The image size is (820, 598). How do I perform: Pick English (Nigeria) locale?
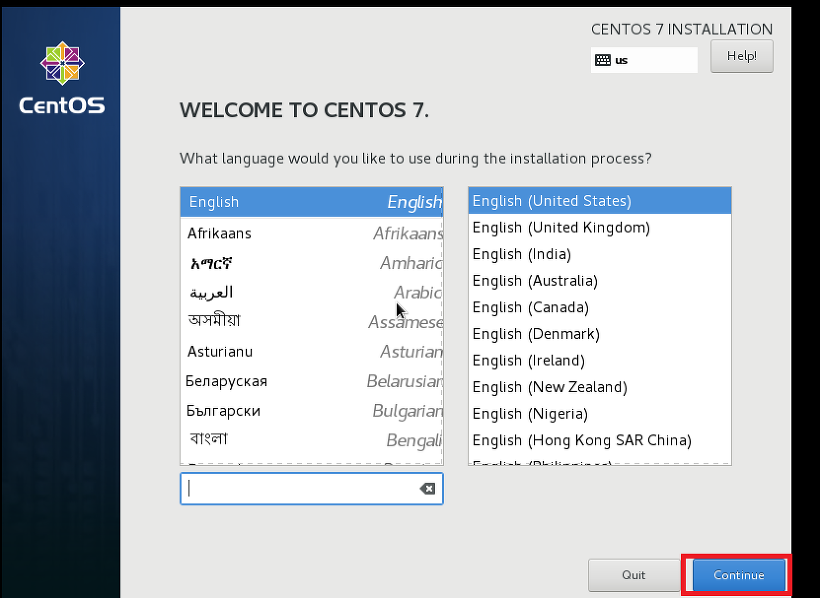click(600, 414)
